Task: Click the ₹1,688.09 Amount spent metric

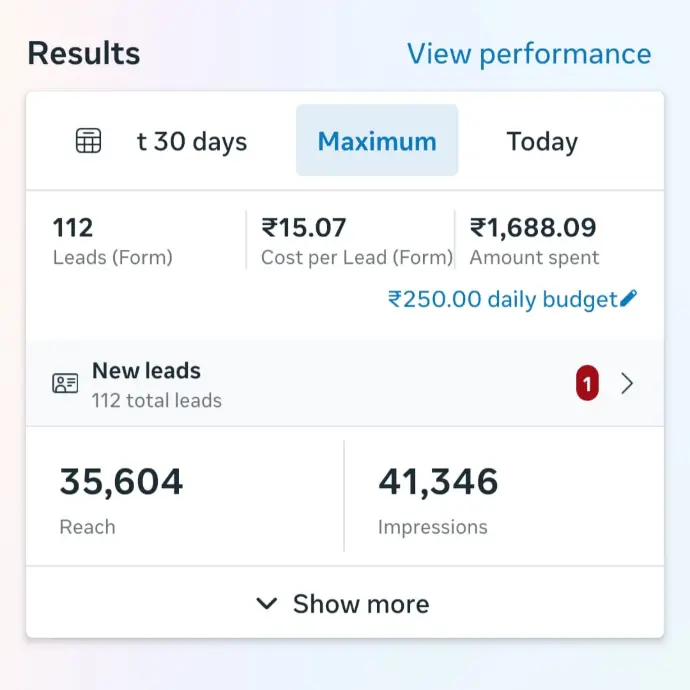Action: 534,241
